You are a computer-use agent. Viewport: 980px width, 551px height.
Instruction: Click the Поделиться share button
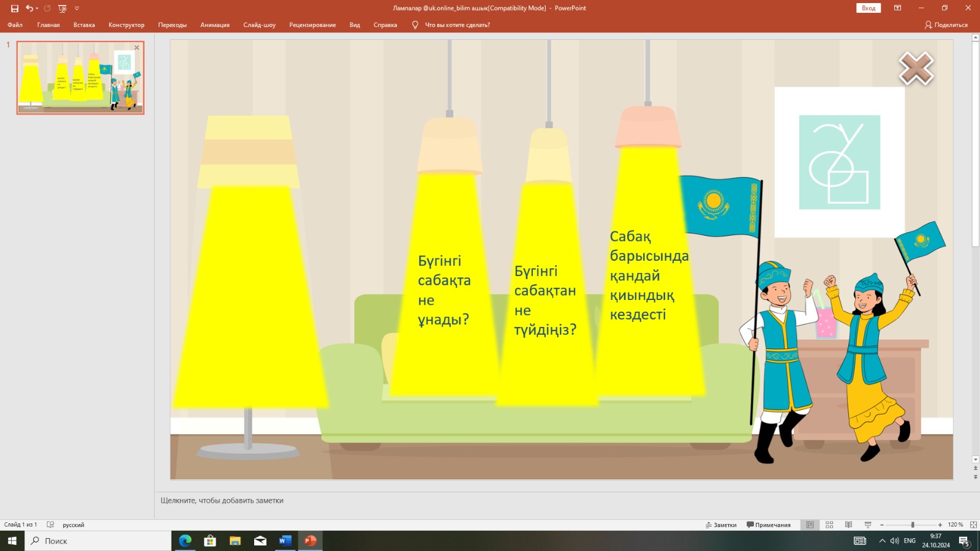946,25
